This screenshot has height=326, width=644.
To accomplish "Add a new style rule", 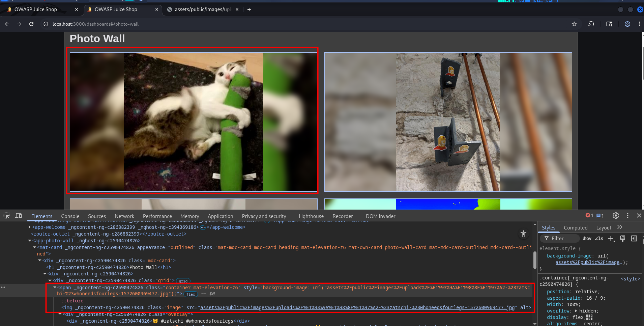I will pyautogui.click(x=611, y=239).
